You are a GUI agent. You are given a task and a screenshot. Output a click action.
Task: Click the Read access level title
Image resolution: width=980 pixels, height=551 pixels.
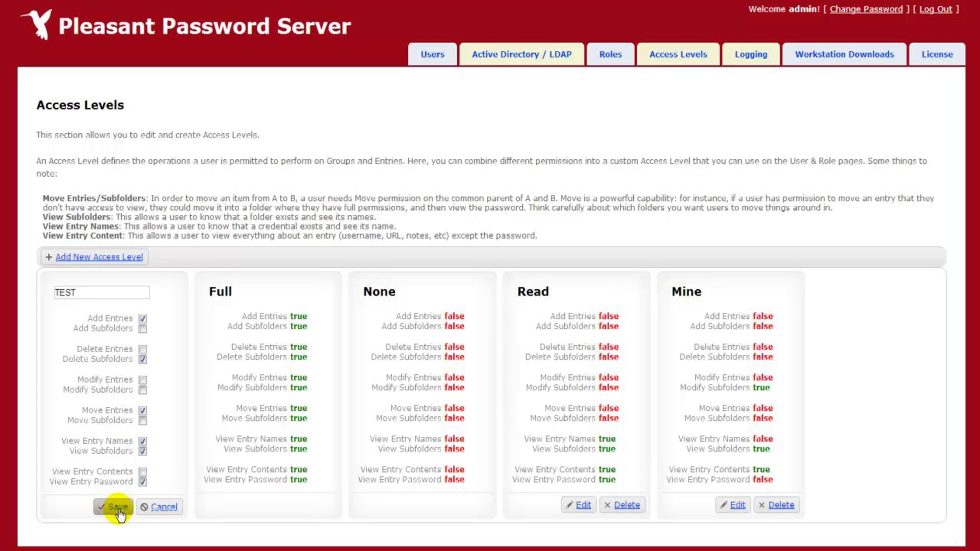click(x=533, y=291)
